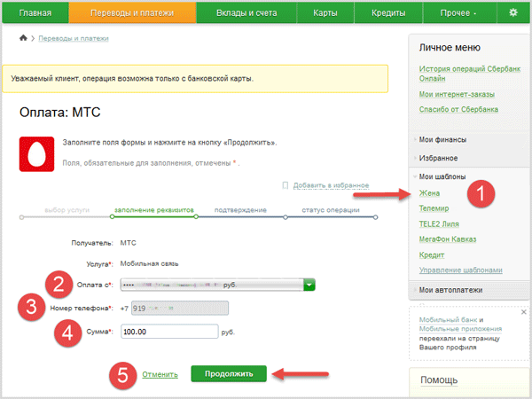Click the green dropdown arrow for Оплата с
This screenshot has height=399, width=532.
[309, 285]
